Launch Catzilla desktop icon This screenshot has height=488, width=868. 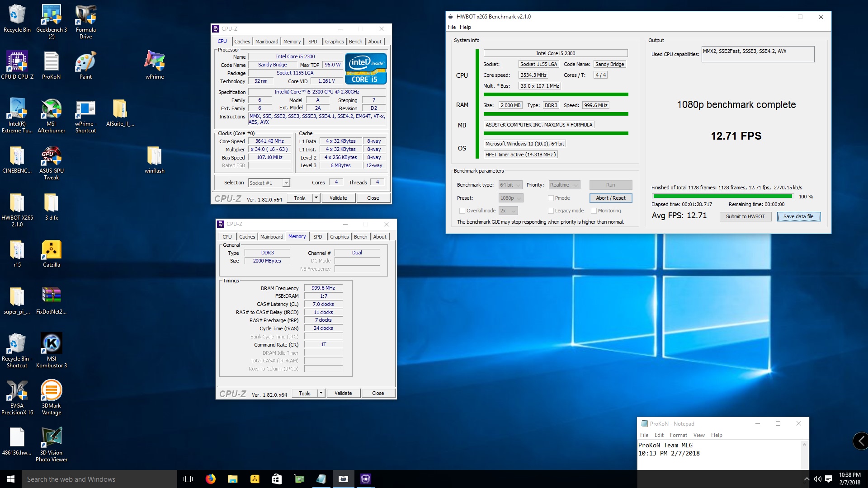pyautogui.click(x=51, y=254)
